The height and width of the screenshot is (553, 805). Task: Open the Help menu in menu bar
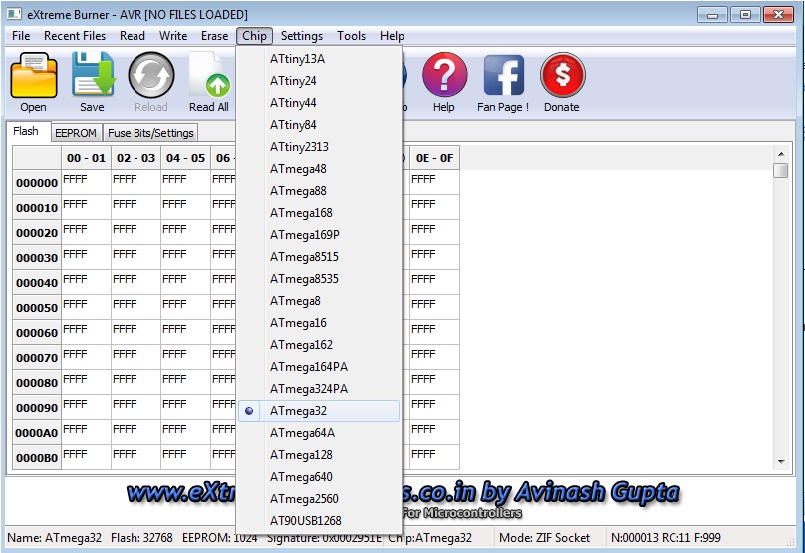[392, 36]
